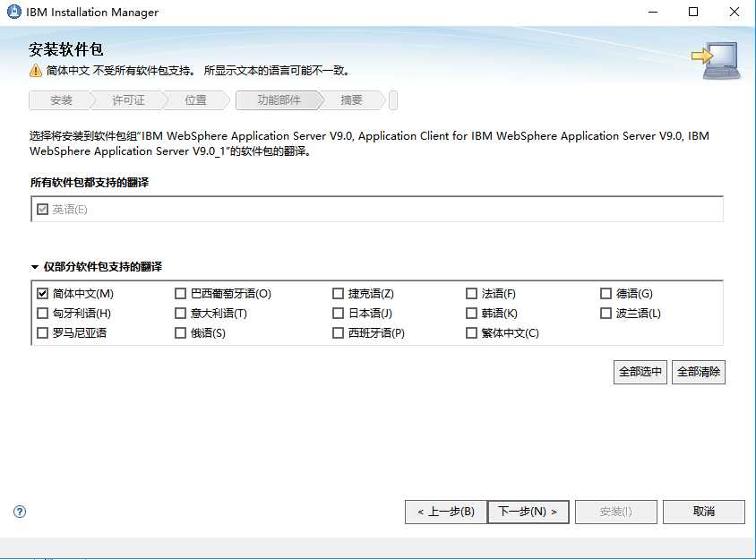Click the package group description paragraph
The width and height of the screenshot is (756, 560).
coord(369,143)
